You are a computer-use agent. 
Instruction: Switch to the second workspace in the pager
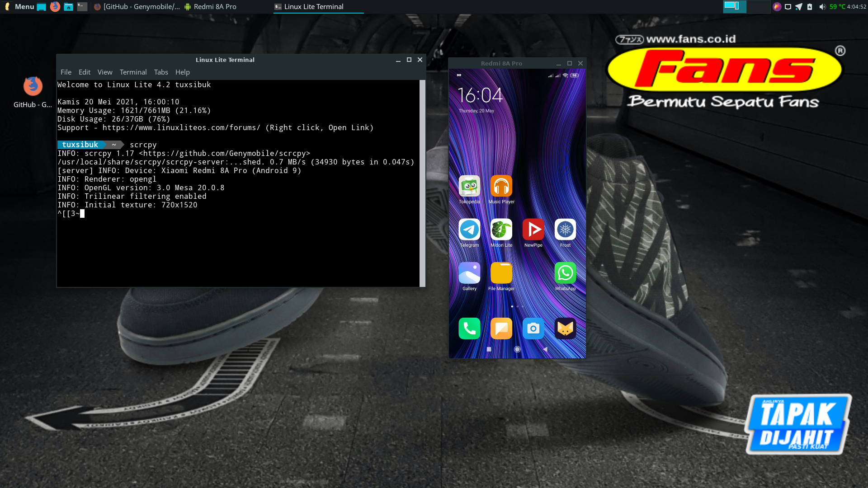758,7
